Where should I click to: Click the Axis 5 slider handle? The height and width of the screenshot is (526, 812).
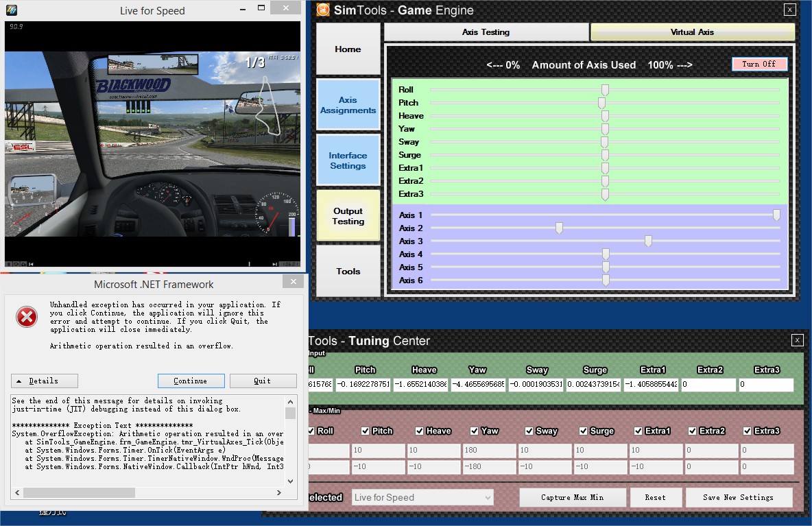click(x=606, y=267)
